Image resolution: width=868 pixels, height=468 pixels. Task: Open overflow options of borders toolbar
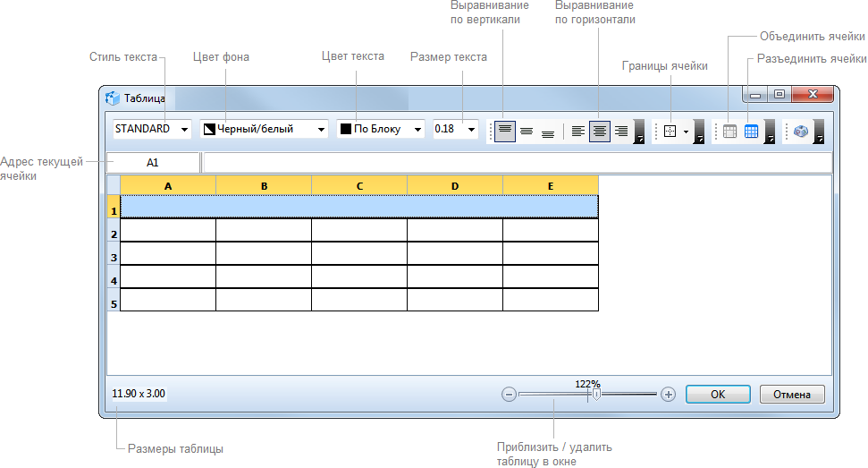point(699,132)
